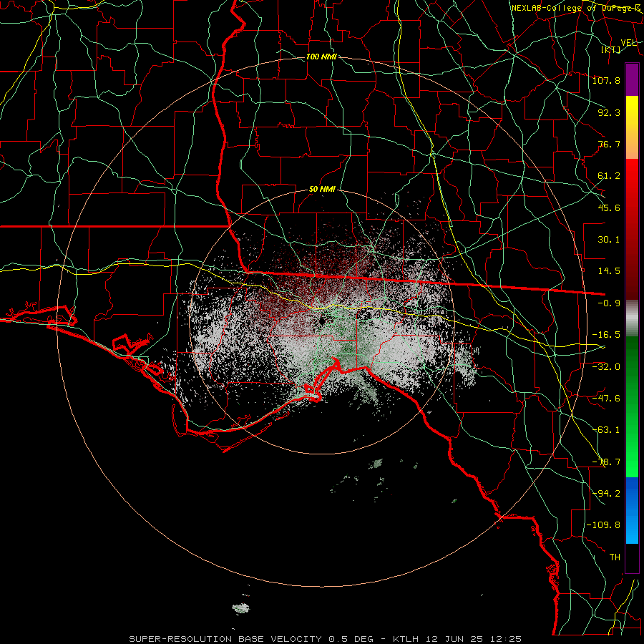Click the TH threshold label on legend
This screenshot has height=644, width=644.
615,557
